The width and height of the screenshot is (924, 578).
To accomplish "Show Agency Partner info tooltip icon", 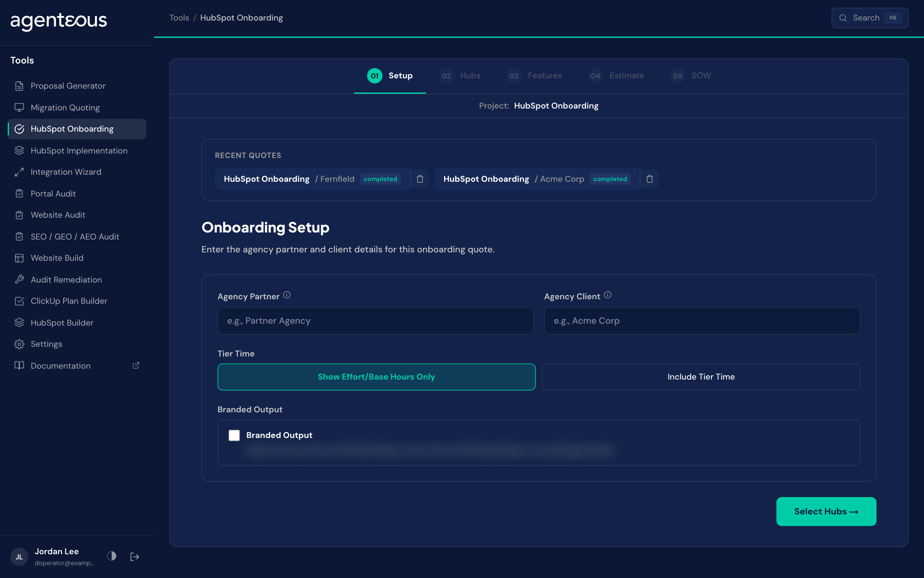I will (287, 295).
